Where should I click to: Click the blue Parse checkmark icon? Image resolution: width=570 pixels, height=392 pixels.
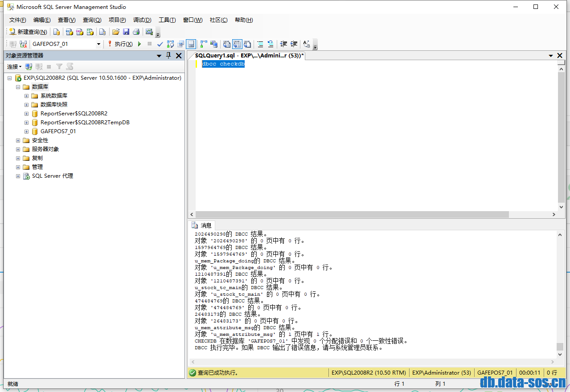pos(160,44)
